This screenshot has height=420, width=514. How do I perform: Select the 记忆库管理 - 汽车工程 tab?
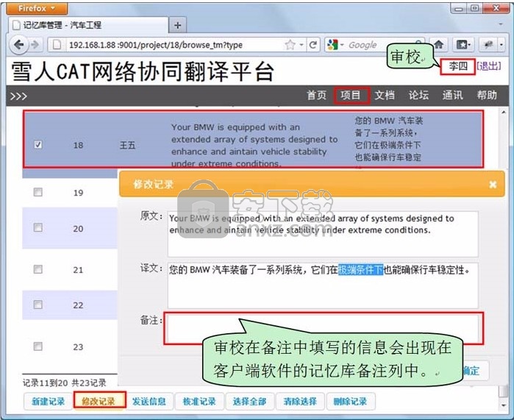point(88,25)
